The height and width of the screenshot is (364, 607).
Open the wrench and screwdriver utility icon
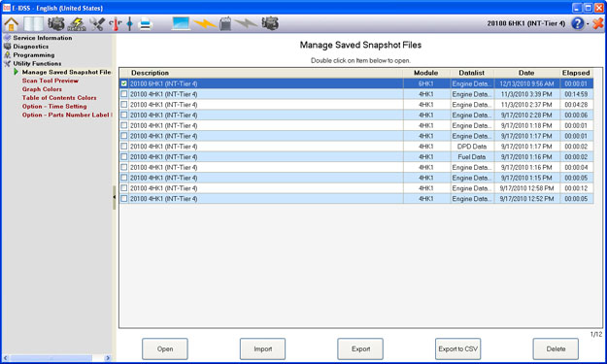click(x=97, y=24)
